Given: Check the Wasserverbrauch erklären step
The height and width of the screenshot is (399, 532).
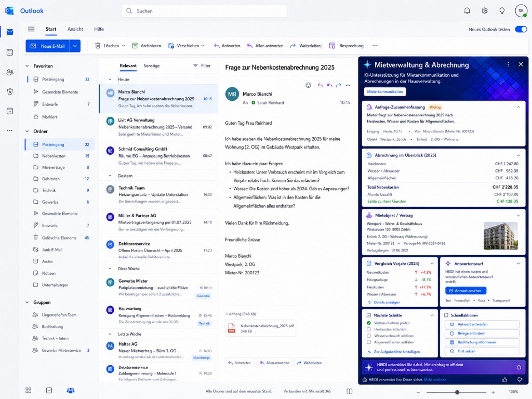Looking at the screenshot, I should click(369, 336).
